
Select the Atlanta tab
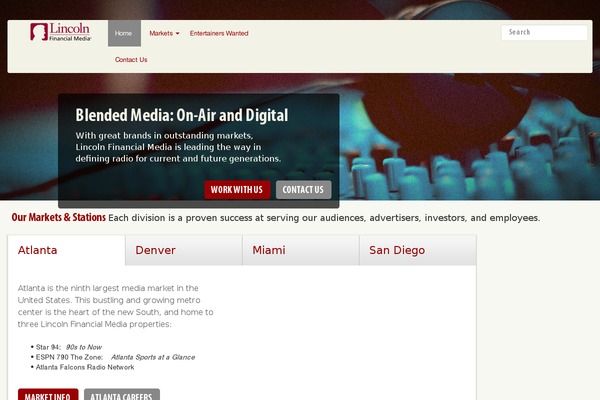click(67, 250)
